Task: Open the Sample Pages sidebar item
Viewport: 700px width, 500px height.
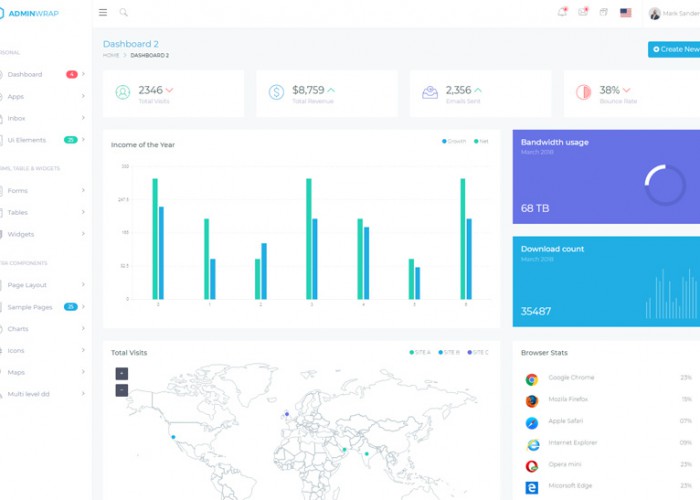Action: [30, 307]
